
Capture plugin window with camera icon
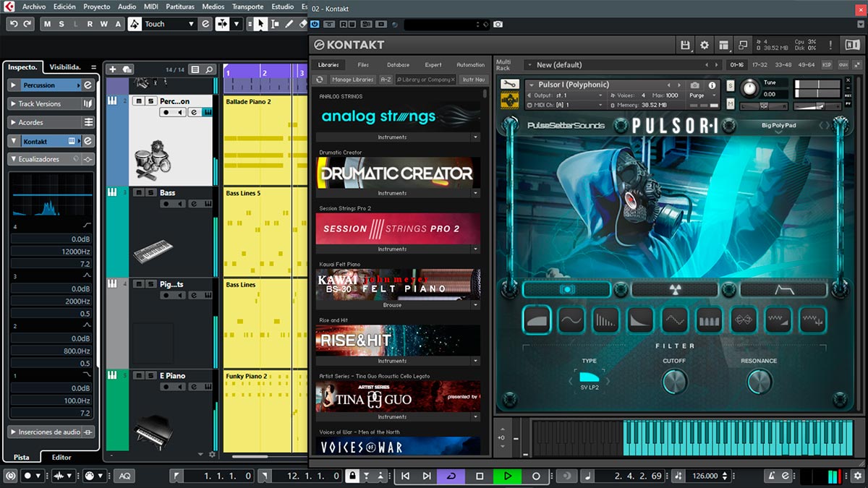pos(498,25)
